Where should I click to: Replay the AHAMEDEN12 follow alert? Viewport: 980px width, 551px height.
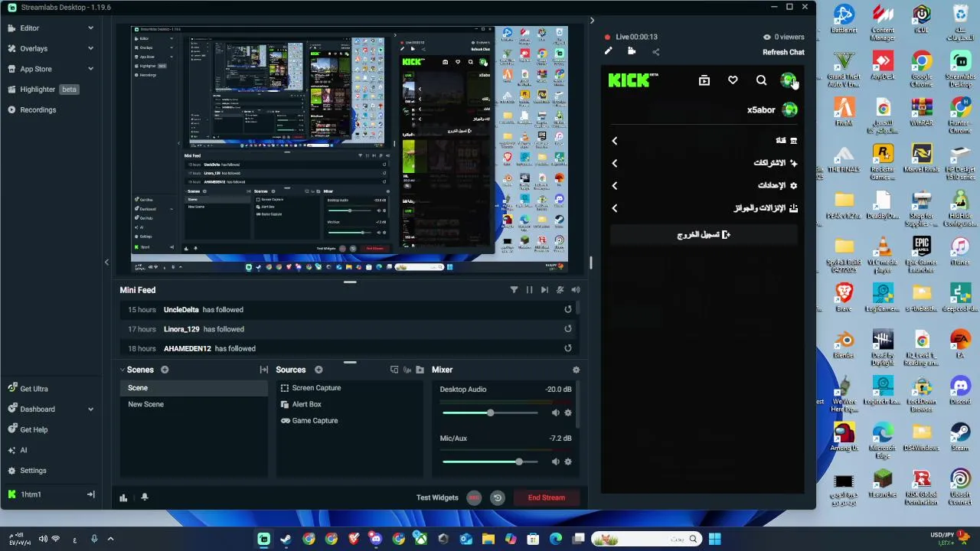pyautogui.click(x=568, y=348)
